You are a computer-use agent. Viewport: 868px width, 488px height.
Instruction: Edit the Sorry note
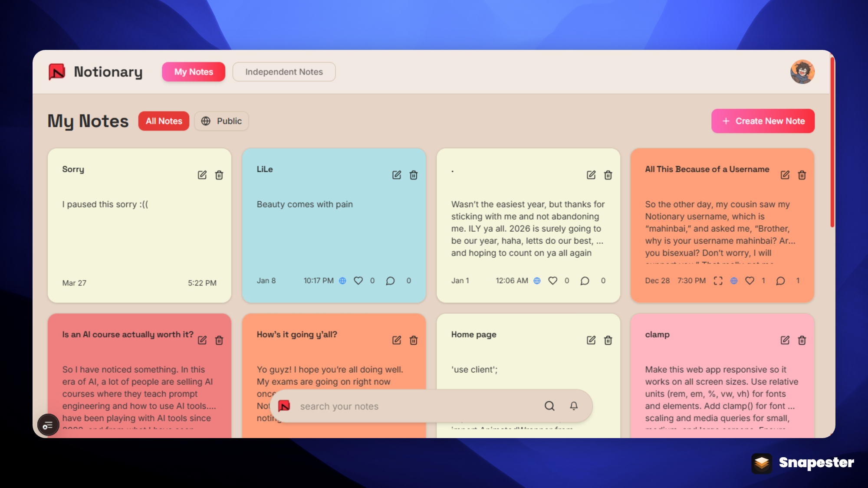[x=202, y=175]
